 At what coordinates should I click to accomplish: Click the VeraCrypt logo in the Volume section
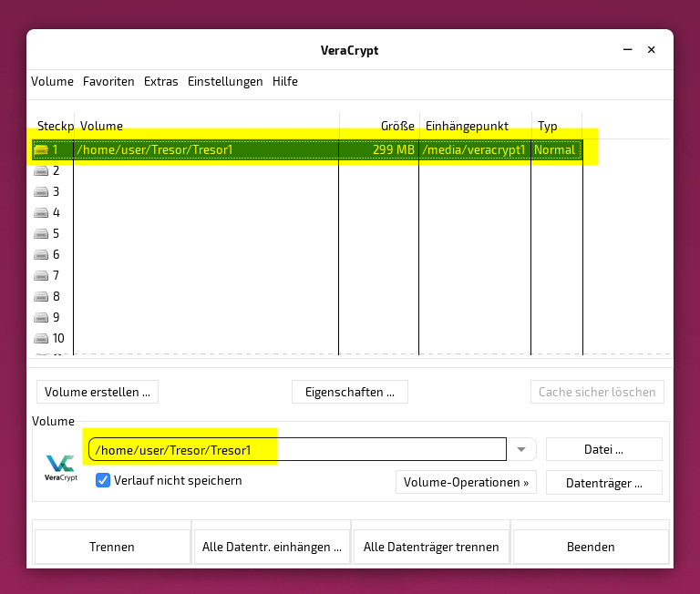tap(61, 467)
